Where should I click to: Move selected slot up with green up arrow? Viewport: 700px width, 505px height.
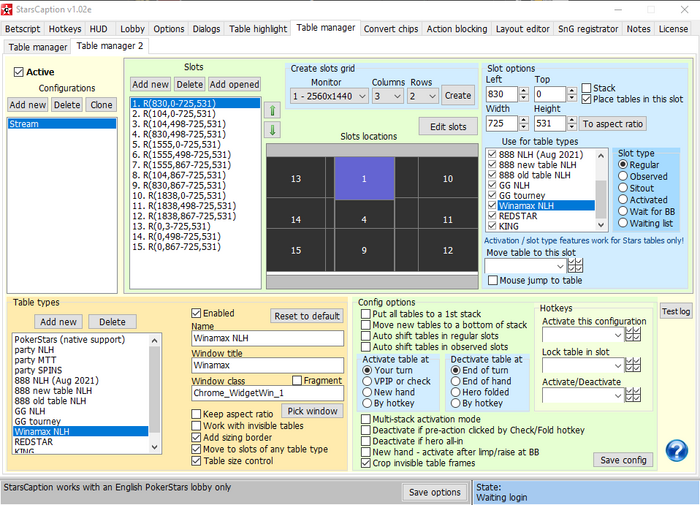click(271, 110)
